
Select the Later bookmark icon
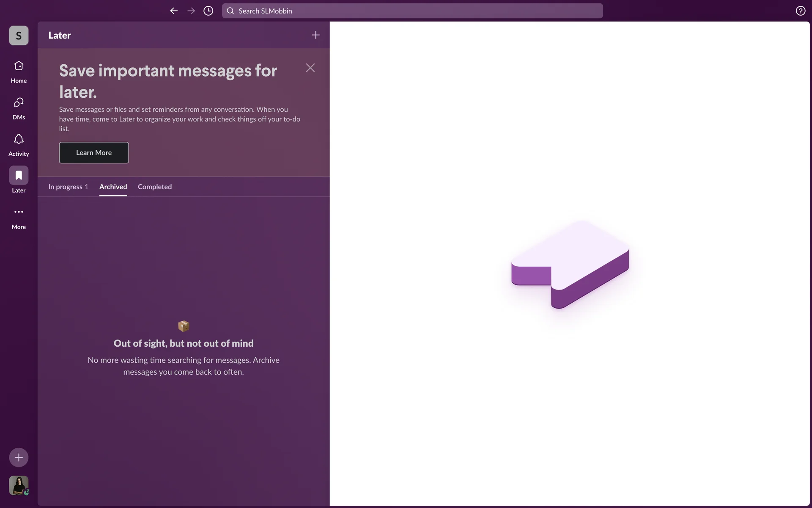point(19,175)
